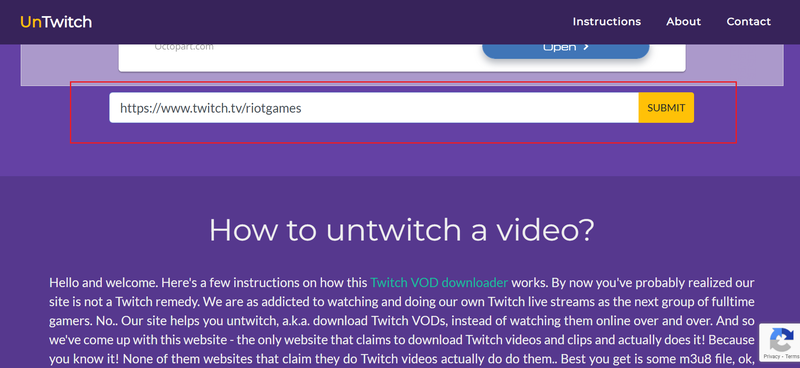The height and width of the screenshot is (368, 800).
Task: Go to the Contact page
Action: click(x=748, y=21)
